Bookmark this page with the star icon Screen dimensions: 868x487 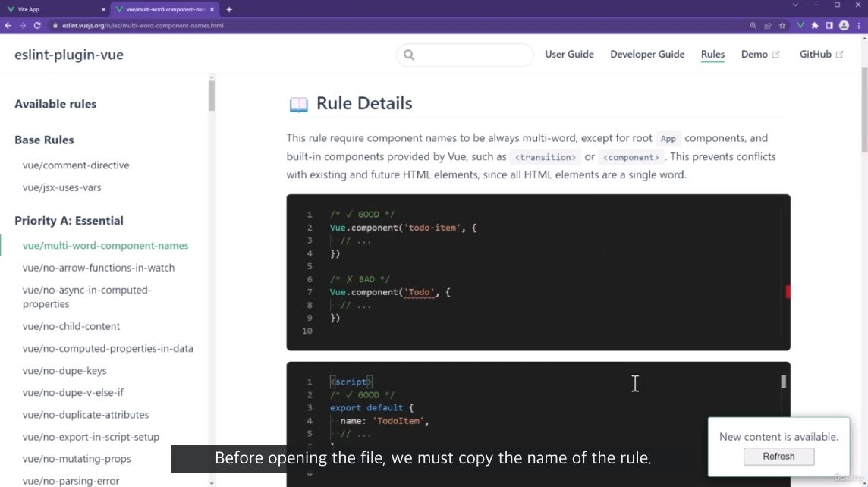point(782,26)
